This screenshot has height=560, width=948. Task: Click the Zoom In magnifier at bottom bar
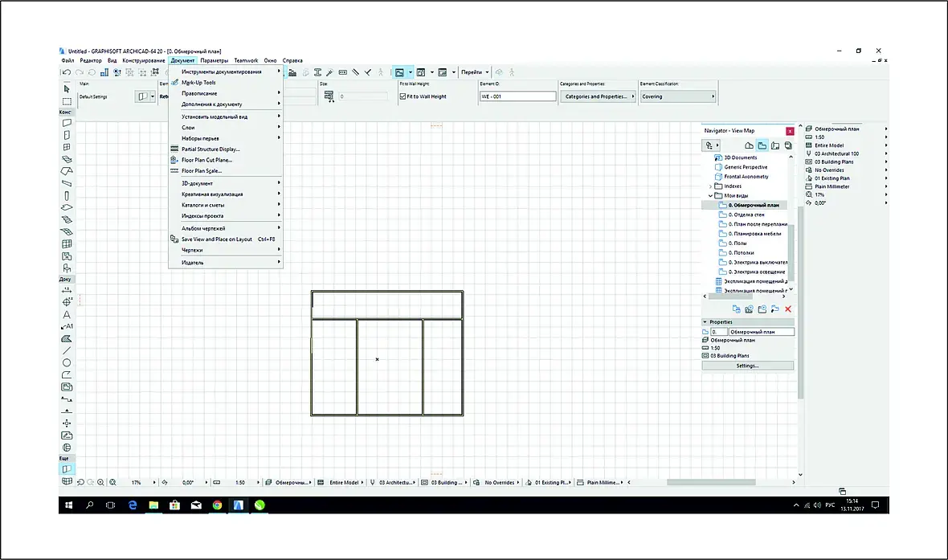coord(100,483)
